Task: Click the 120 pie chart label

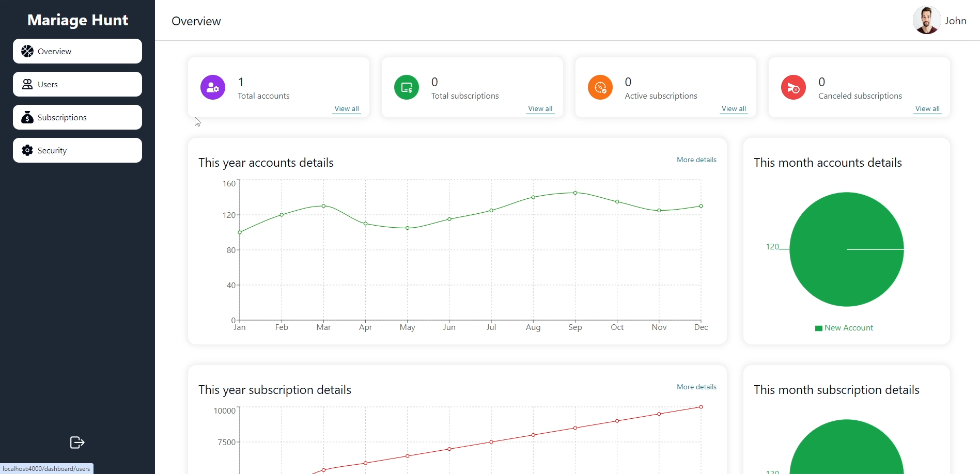Action: (x=772, y=247)
